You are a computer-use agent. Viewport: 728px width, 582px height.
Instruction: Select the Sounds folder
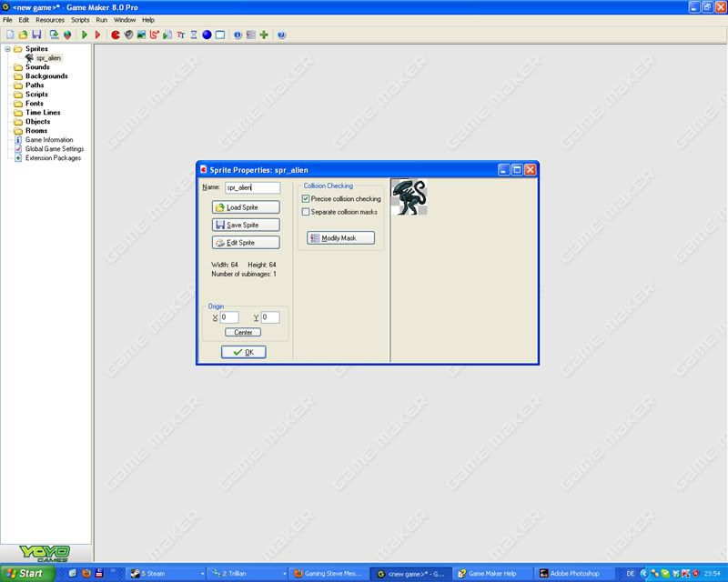click(37, 66)
